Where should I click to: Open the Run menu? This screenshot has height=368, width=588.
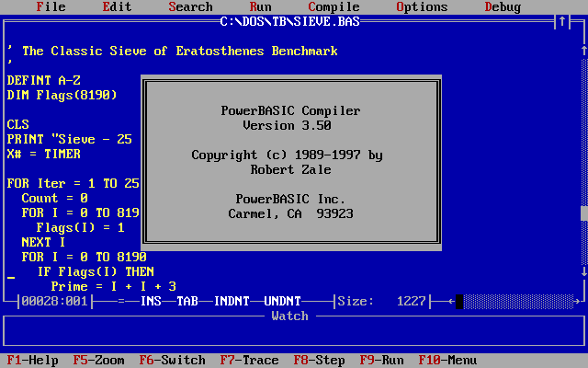point(260,6)
